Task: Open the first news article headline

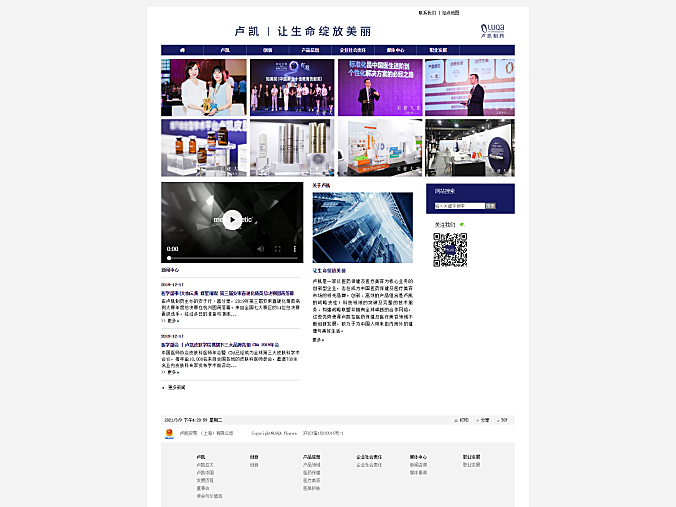Action: [x=228, y=293]
